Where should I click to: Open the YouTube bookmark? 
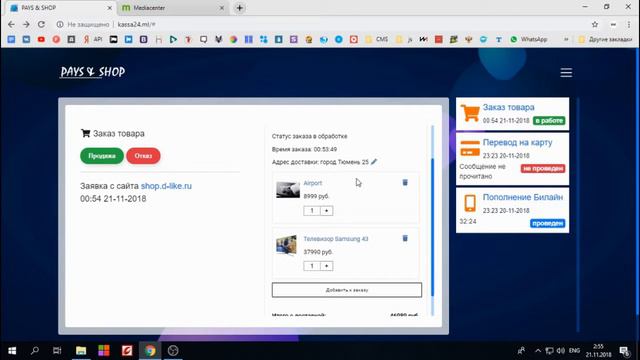coord(41,40)
